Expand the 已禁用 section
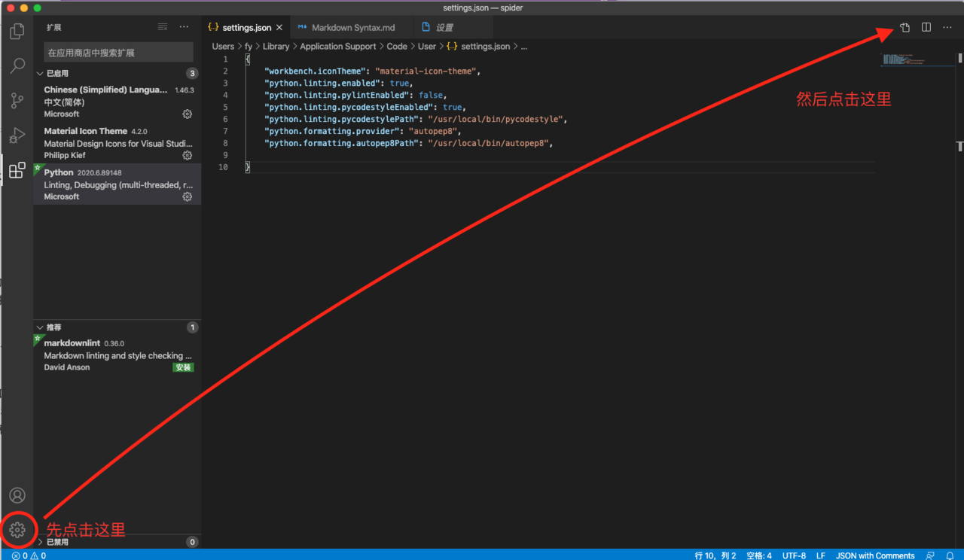 117,542
